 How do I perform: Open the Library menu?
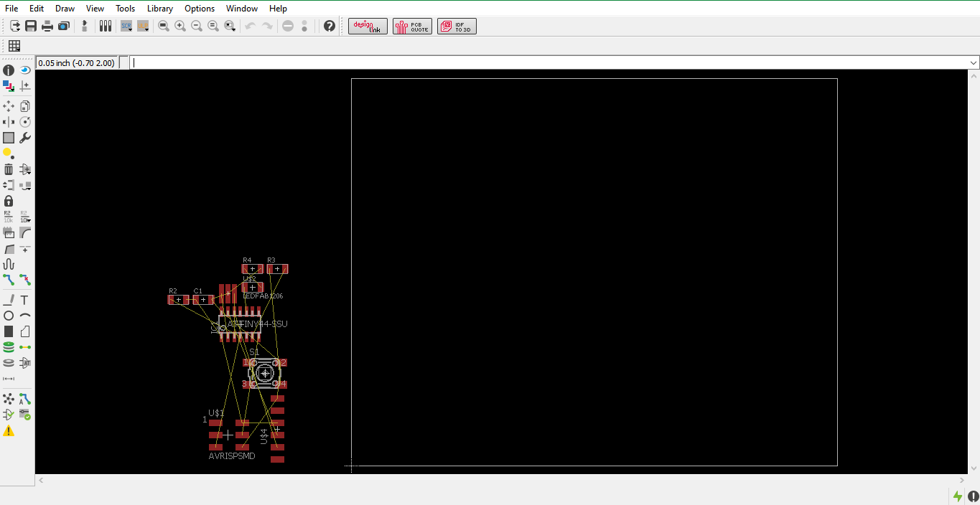tap(160, 9)
